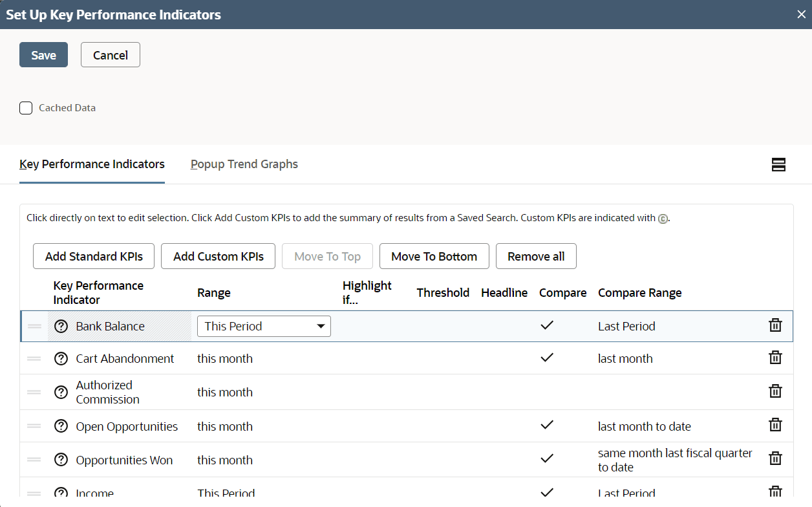Toggle Compare for Cart Abandonment
812x507 pixels.
pos(547,357)
